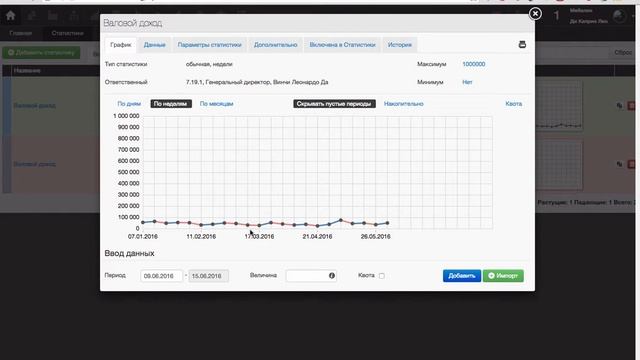Focus the Величина input field
Image resolution: width=640 pixels, height=360 pixels.
[311, 276]
